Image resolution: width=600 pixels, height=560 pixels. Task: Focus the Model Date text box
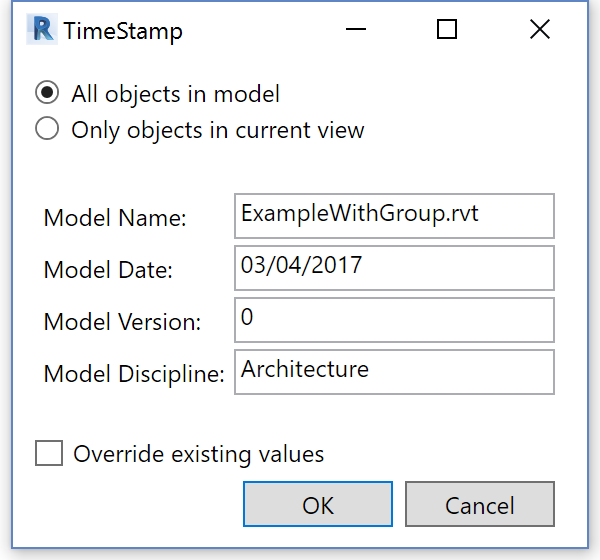(393, 267)
